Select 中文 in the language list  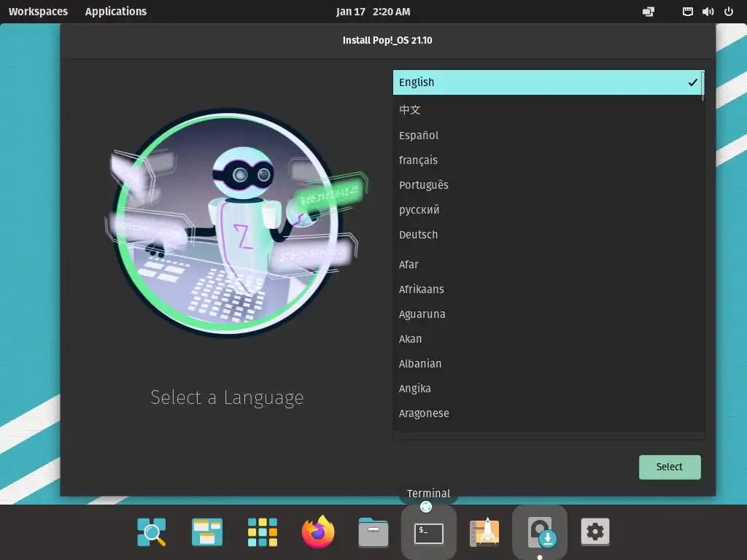click(547, 110)
